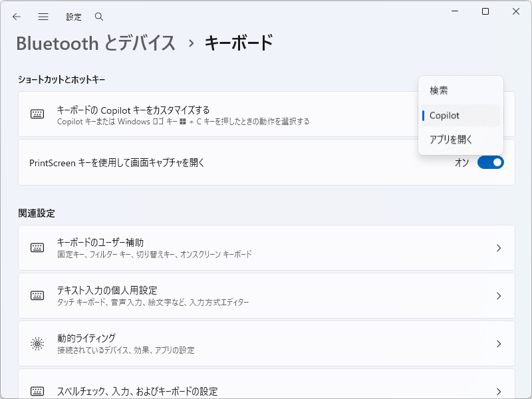Open 動的ライティング settings row
The width and height of the screenshot is (532, 399).
click(267, 343)
